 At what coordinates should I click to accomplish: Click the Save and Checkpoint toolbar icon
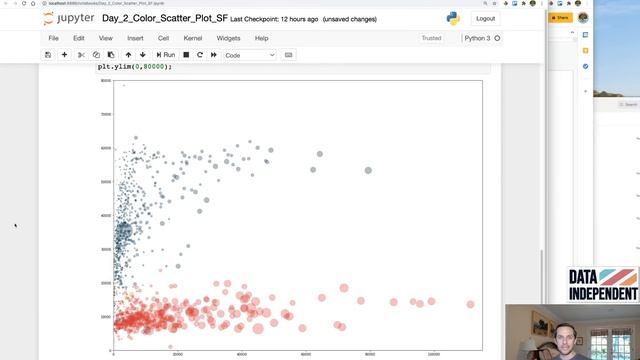pos(48,55)
